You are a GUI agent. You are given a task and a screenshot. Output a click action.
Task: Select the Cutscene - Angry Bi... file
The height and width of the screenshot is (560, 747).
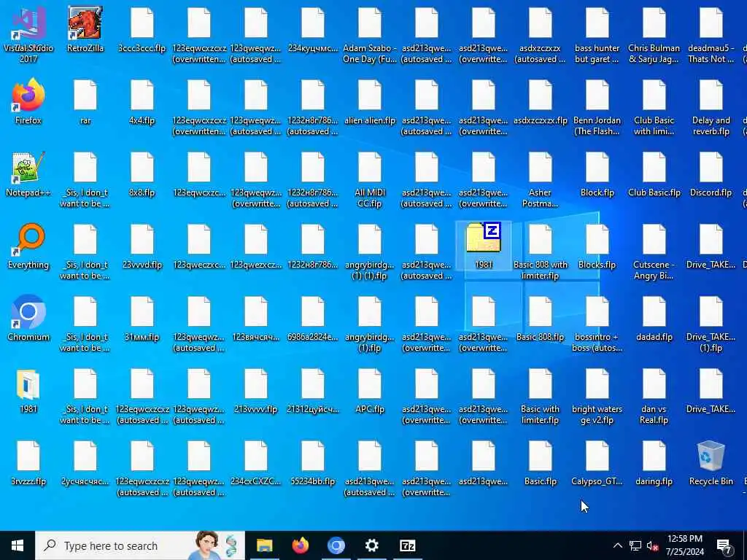pyautogui.click(x=654, y=252)
